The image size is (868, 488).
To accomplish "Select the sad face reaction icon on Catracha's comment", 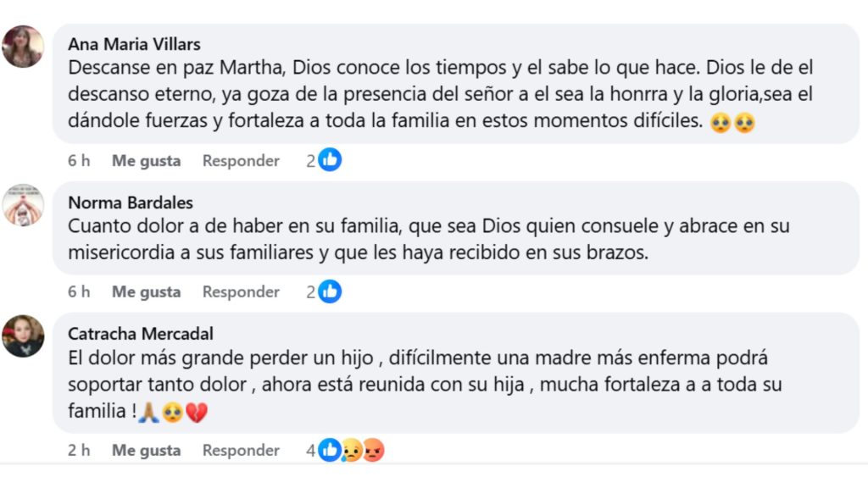I will [349, 450].
